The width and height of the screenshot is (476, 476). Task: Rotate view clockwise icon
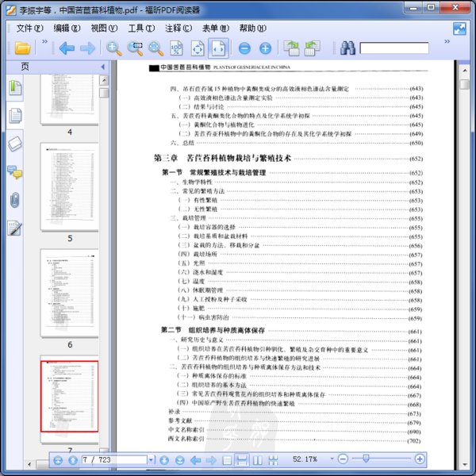291,48
